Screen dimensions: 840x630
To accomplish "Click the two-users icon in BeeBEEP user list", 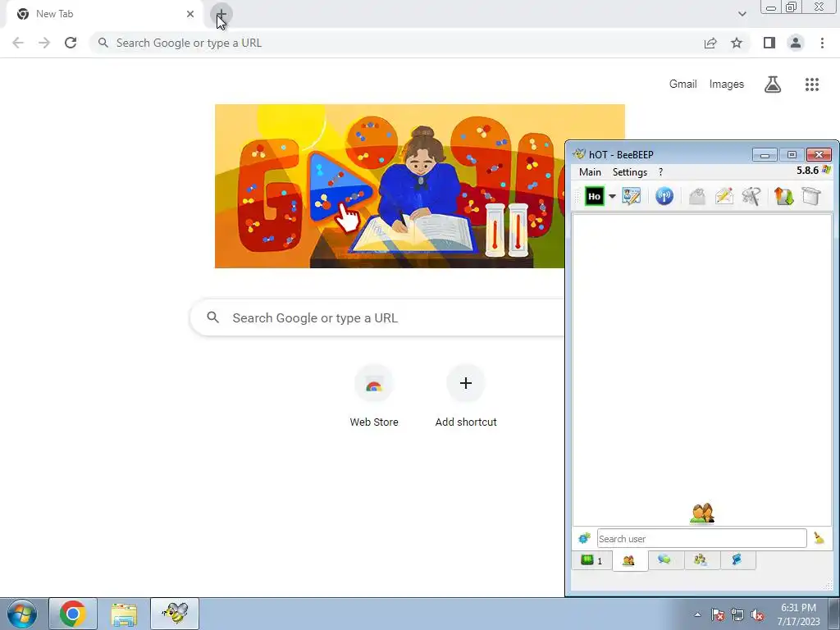I will click(x=702, y=513).
